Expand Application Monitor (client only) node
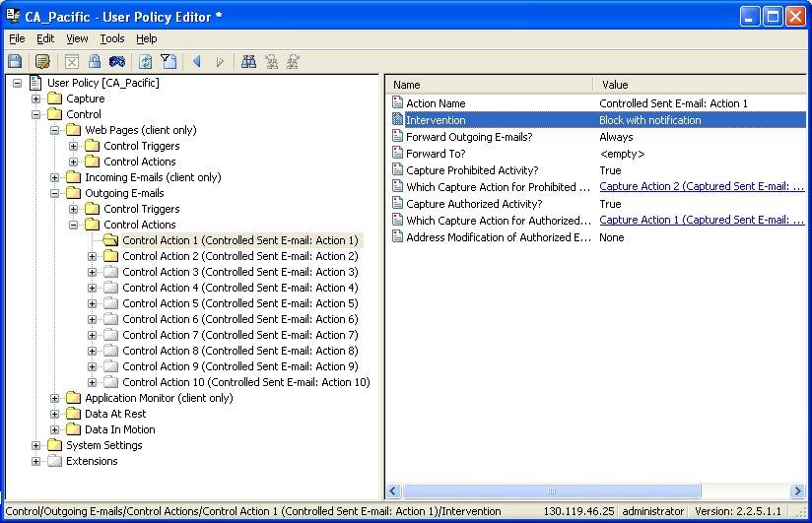This screenshot has width=812, height=523. [55, 398]
